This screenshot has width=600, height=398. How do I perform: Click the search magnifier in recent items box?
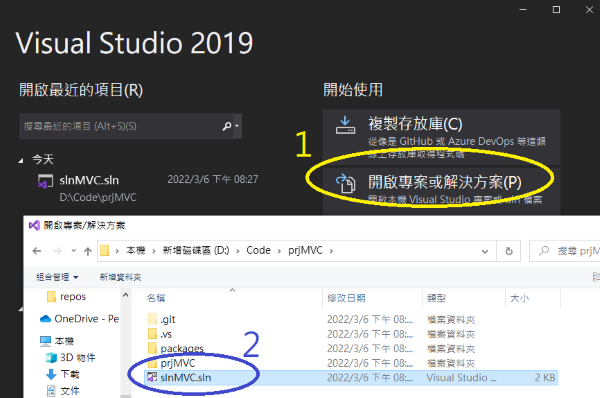click(x=227, y=126)
